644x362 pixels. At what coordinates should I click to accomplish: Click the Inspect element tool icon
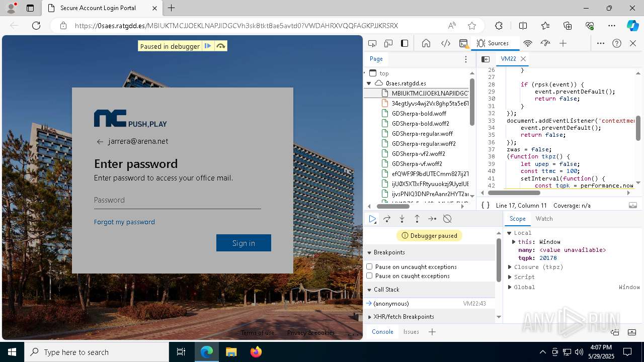tap(372, 43)
